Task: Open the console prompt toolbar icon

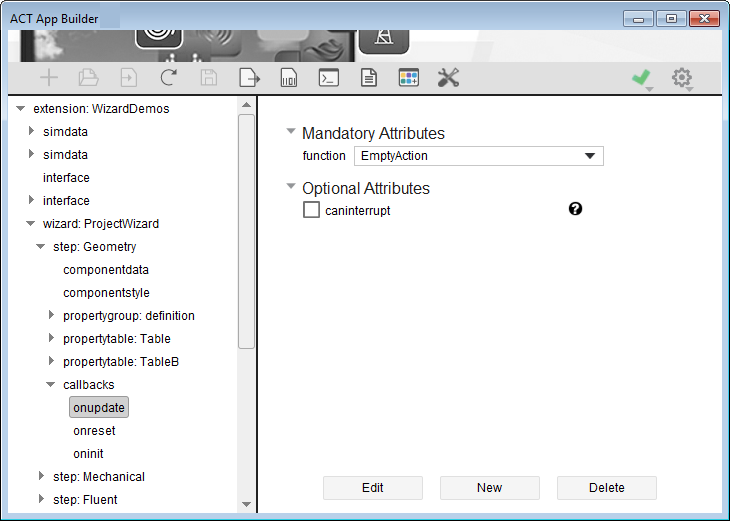Action: (x=329, y=78)
